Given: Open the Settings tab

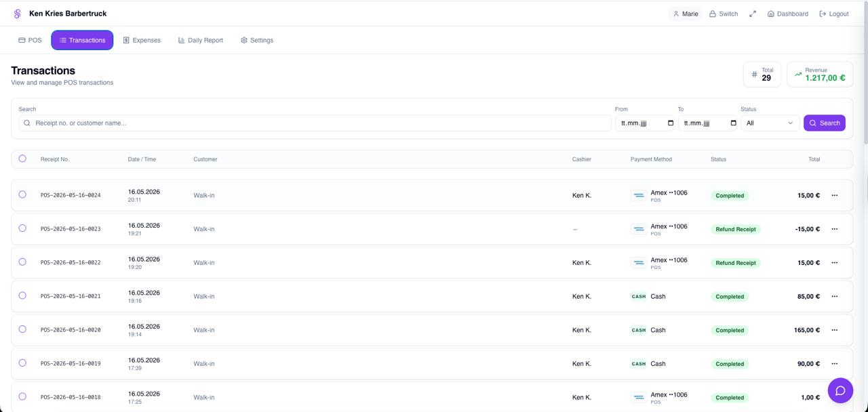Looking at the screenshot, I should point(257,40).
